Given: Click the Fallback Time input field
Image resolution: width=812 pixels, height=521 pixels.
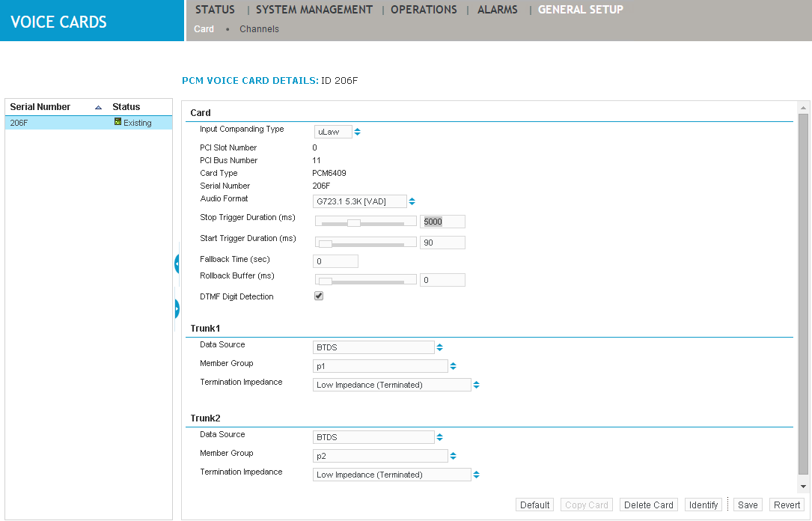Looking at the screenshot, I should (335, 261).
